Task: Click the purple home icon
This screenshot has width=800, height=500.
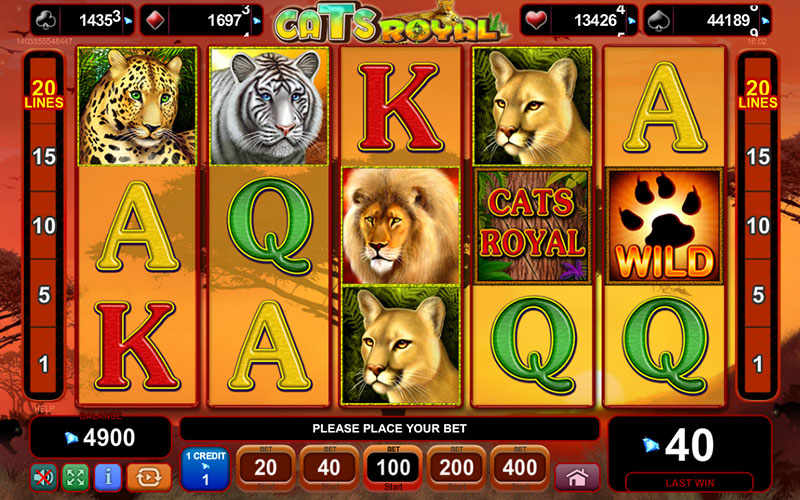Action: 577,478
